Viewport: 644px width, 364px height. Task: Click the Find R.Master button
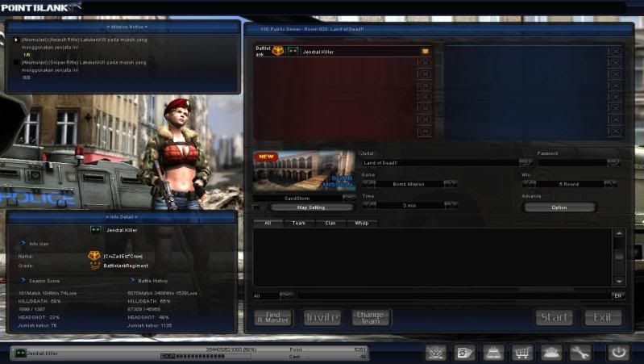pyautogui.click(x=273, y=317)
